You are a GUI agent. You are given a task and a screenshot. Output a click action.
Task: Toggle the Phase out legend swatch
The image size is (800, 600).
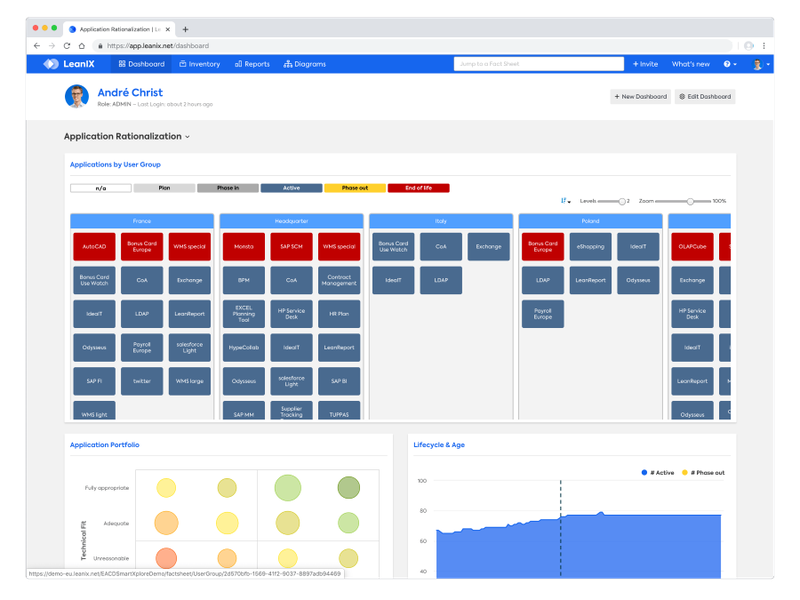pyautogui.click(x=355, y=188)
